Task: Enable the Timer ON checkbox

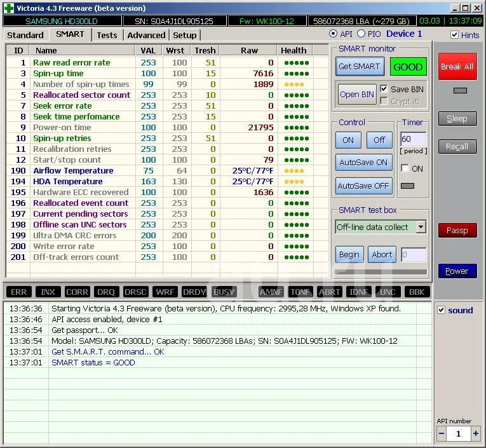Action: [405, 168]
